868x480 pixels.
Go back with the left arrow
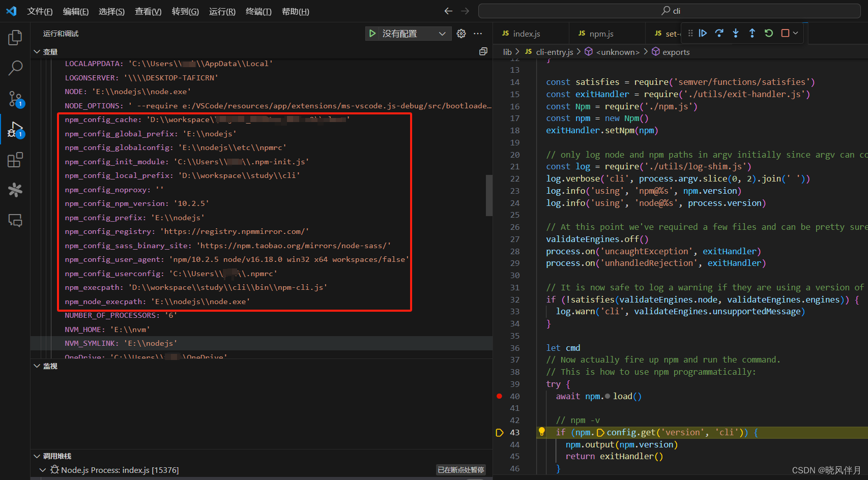(x=448, y=11)
